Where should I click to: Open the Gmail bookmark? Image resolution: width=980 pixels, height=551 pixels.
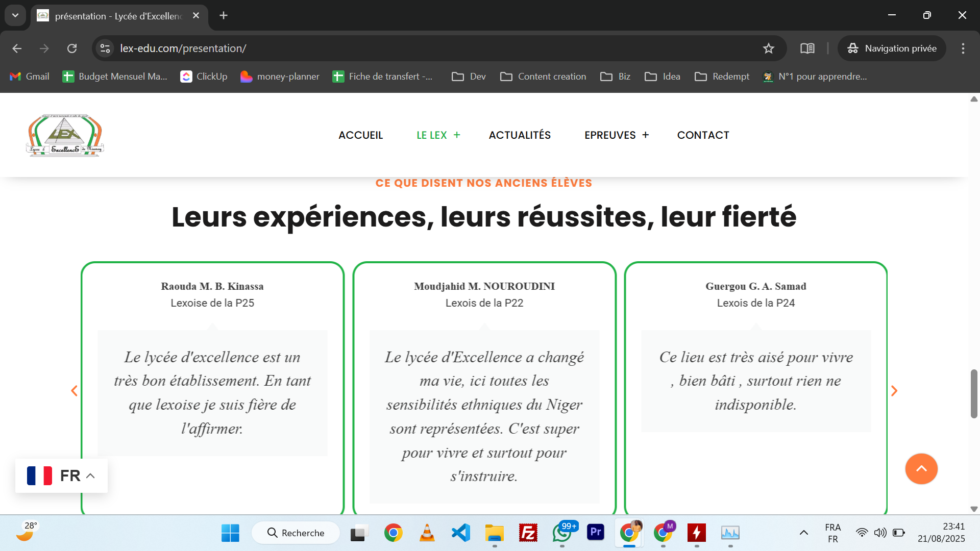pos(30,77)
